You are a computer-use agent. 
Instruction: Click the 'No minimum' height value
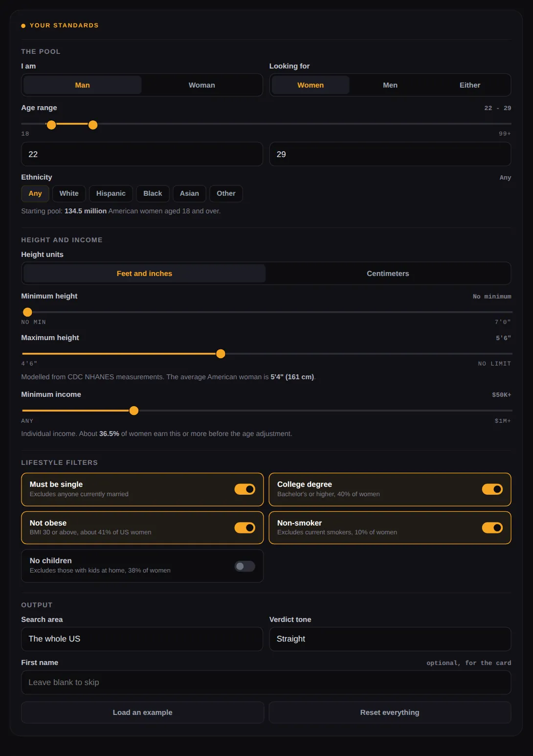point(492,297)
